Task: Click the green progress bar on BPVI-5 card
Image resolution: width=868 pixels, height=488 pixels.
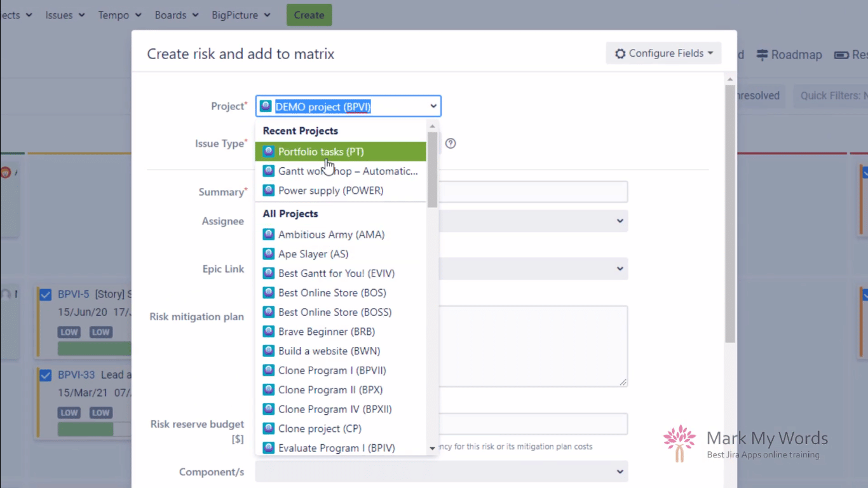Action: tap(95, 348)
